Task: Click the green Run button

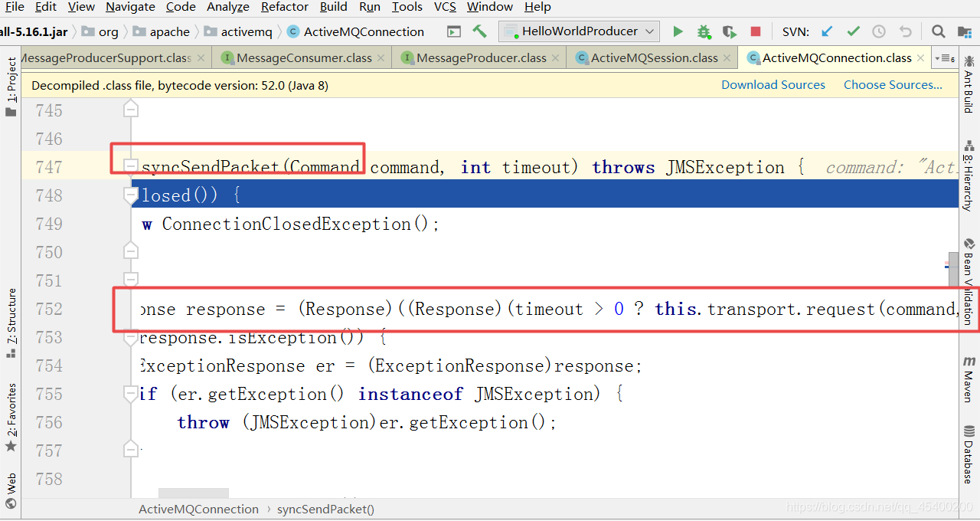Action: tap(678, 31)
